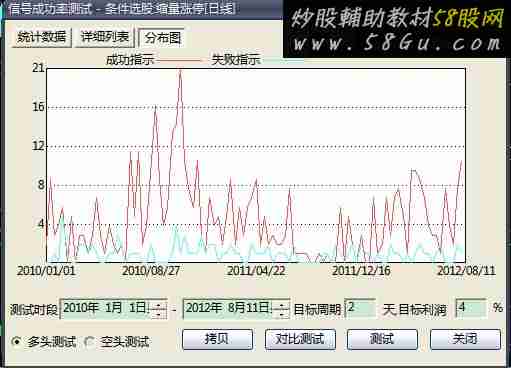Viewport: 511px width, 368px height.
Task: Decrease the start date with down arrow
Action: pyautogui.click(x=159, y=314)
